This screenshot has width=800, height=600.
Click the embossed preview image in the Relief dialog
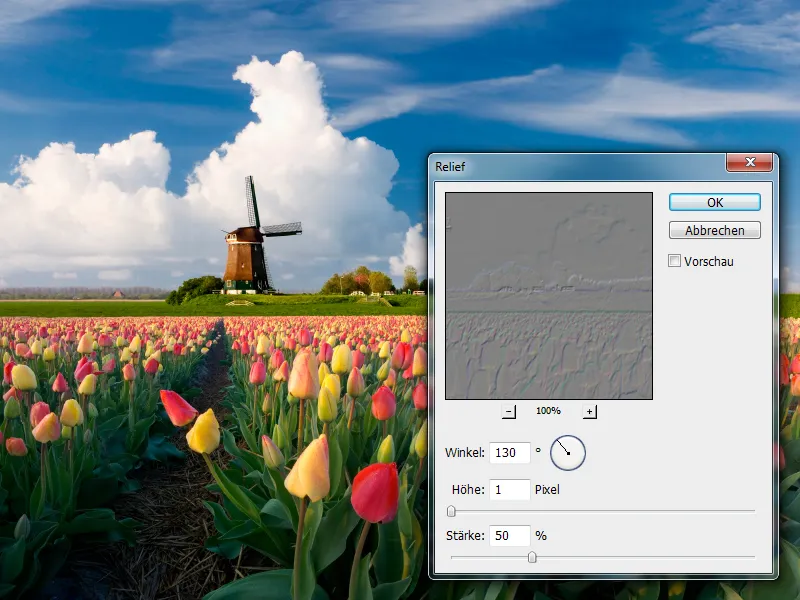tap(548, 296)
